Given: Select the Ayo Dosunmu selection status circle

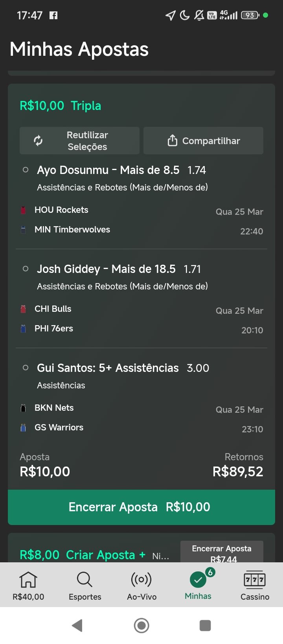Looking at the screenshot, I should [26, 170].
